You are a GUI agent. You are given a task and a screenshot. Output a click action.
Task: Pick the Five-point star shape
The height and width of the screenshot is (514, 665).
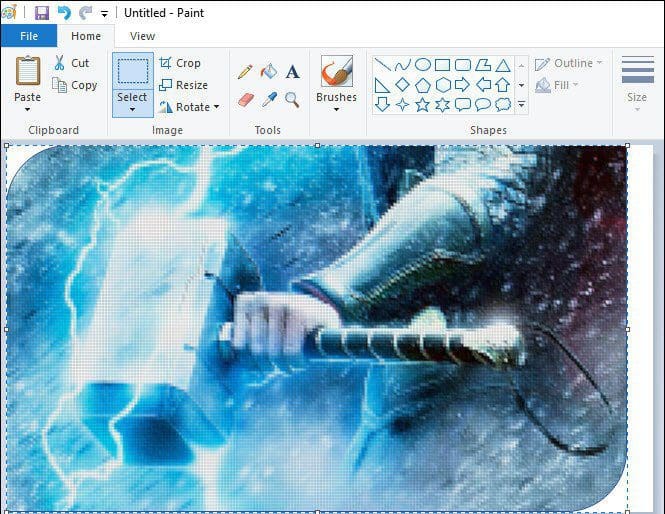pyautogui.click(x=422, y=104)
